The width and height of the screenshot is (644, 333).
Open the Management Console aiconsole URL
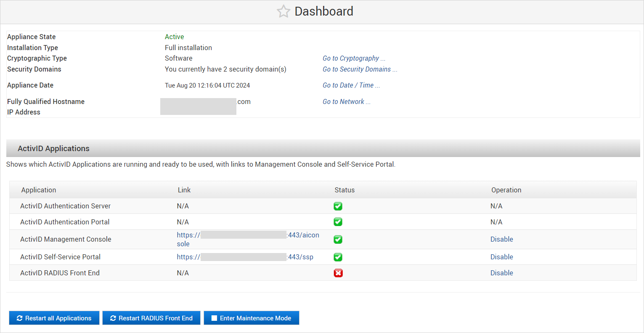point(303,235)
